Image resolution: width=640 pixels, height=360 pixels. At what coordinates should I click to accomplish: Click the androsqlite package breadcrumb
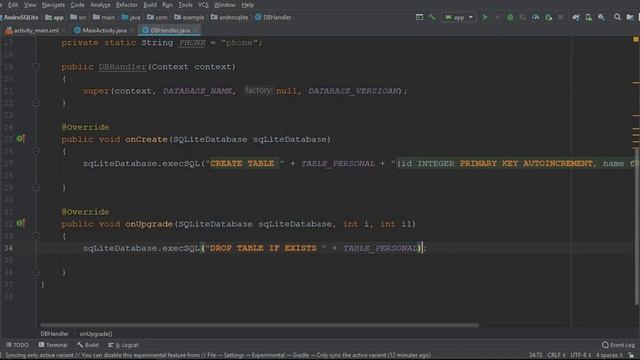click(229, 17)
